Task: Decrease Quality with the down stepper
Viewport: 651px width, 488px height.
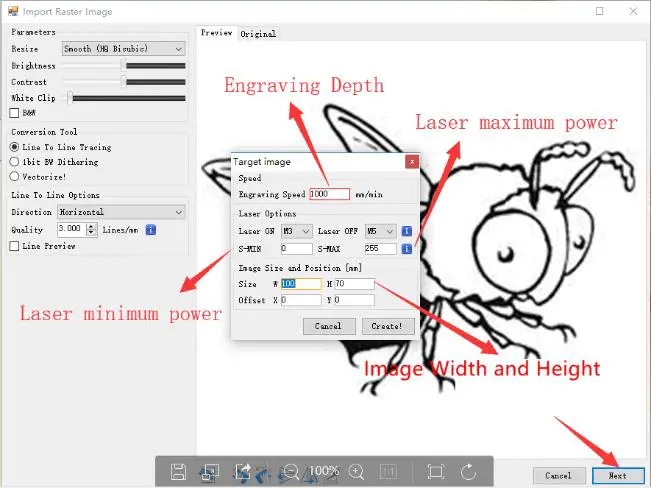Action: point(92,233)
